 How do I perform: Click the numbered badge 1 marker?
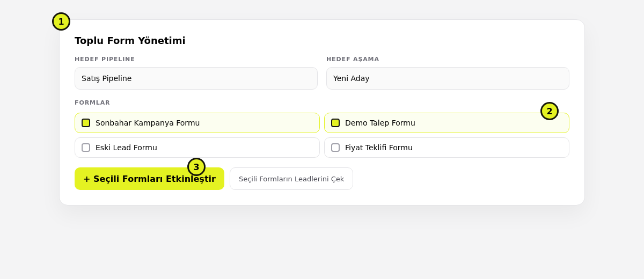pyautogui.click(x=61, y=21)
